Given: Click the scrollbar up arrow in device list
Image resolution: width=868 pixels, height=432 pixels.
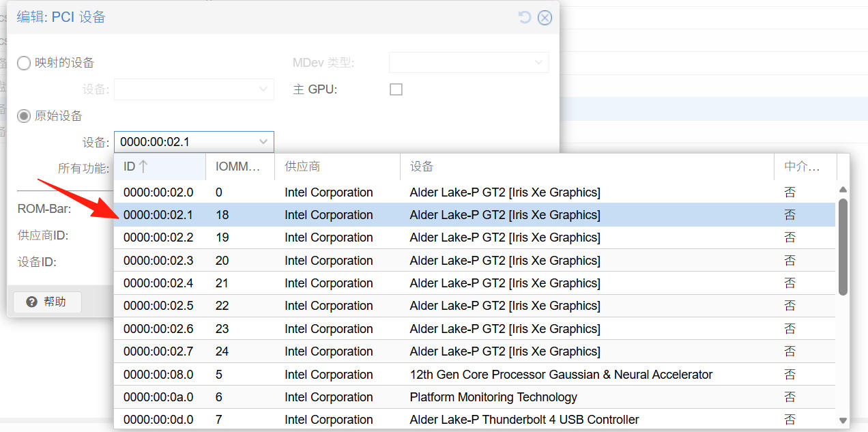Looking at the screenshot, I should pos(843,190).
